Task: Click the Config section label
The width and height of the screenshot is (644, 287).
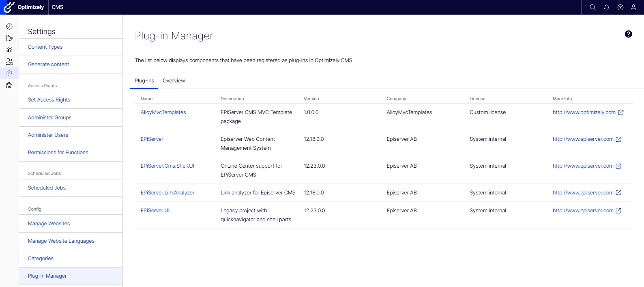Action: pos(34,209)
